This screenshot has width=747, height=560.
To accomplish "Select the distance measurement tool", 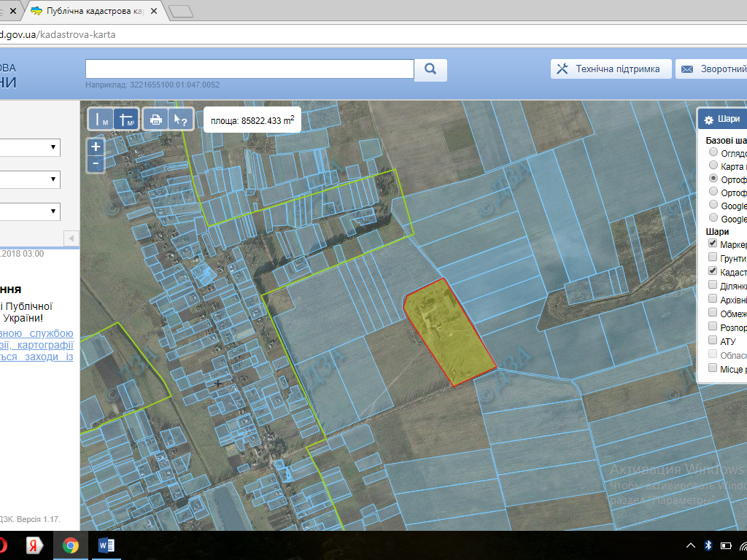I will coord(101,120).
